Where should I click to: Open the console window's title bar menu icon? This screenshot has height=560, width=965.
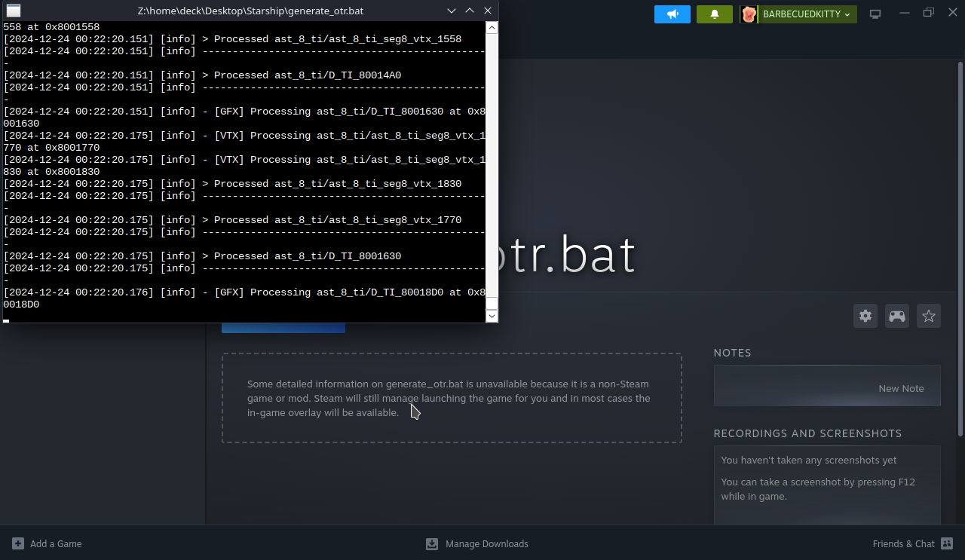[14, 11]
